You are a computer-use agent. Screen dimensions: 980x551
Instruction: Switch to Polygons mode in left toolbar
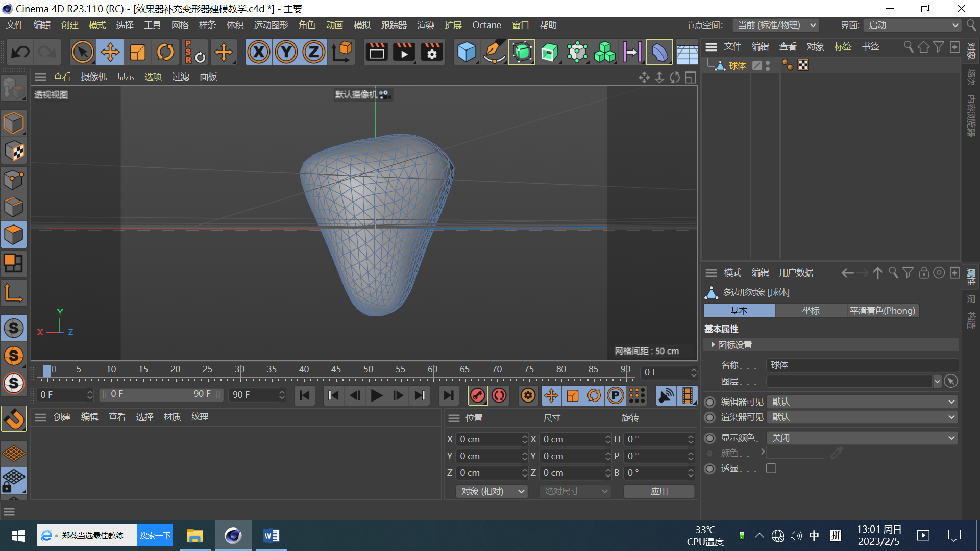tap(14, 235)
